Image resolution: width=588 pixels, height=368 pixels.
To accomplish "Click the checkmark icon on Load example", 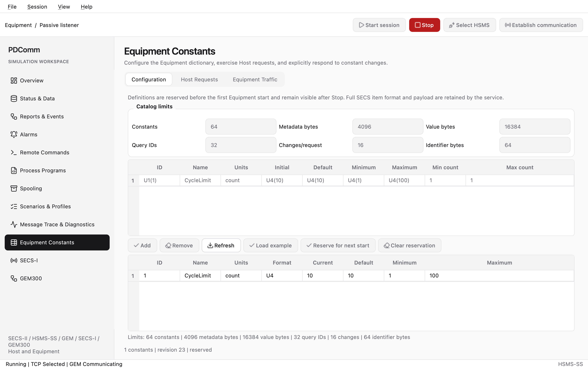I will (252, 245).
